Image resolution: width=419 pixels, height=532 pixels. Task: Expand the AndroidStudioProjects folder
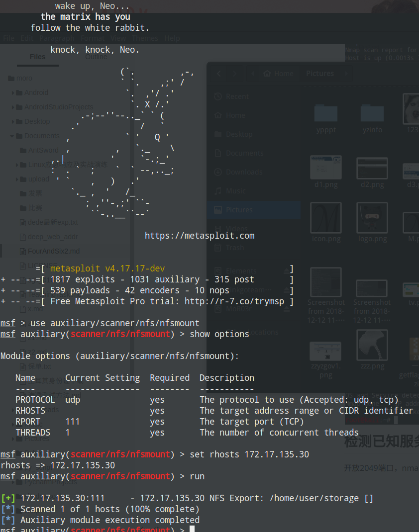tap(13, 107)
